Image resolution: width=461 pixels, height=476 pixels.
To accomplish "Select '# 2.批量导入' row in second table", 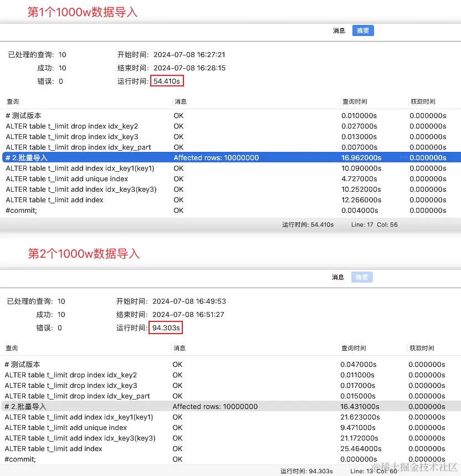I will (x=230, y=407).
